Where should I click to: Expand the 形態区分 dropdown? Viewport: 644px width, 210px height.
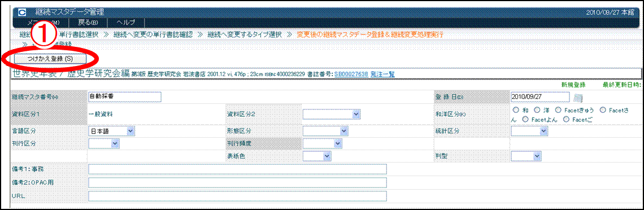(x=325, y=131)
